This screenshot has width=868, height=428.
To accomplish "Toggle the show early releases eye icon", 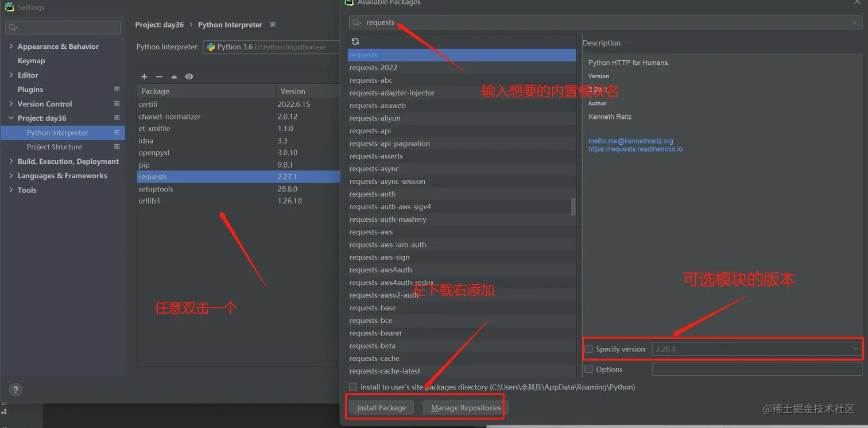I will (x=189, y=77).
